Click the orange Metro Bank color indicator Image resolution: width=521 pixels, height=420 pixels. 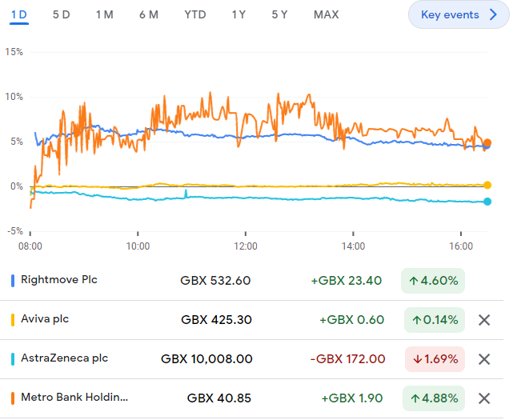pos(13,398)
